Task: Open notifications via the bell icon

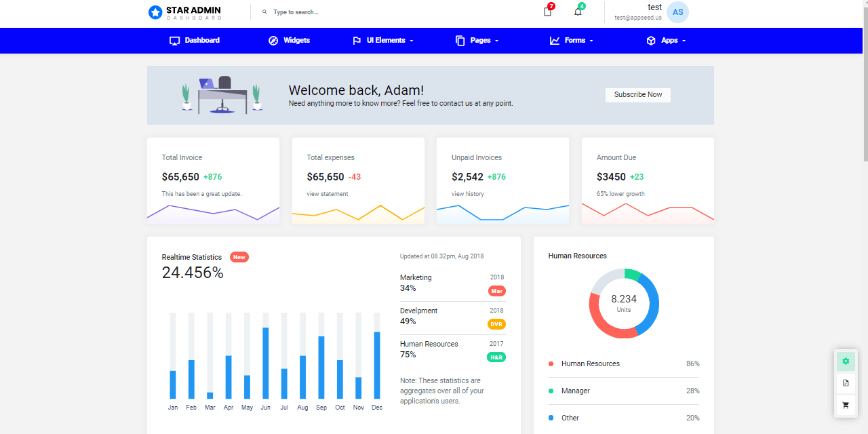Action: click(577, 12)
